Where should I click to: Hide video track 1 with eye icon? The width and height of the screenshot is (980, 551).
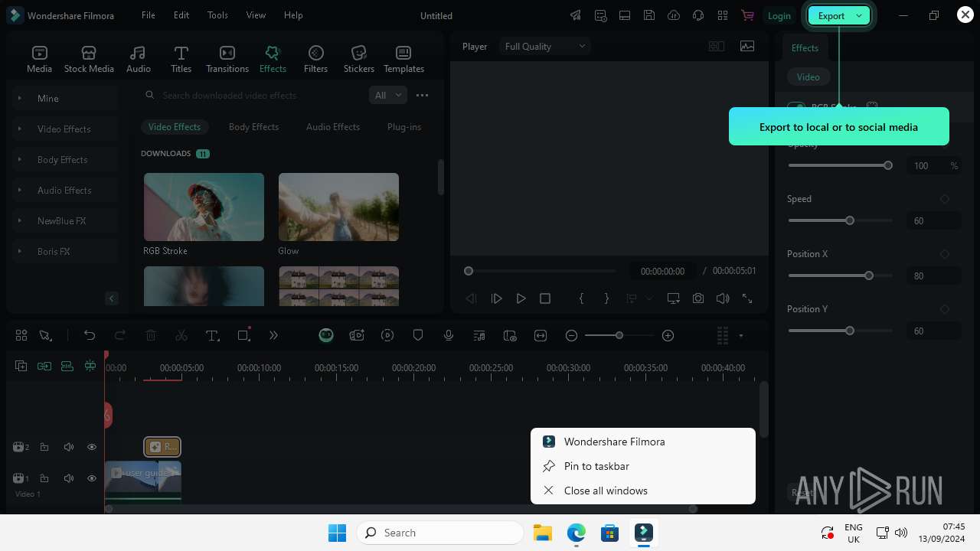pyautogui.click(x=92, y=478)
